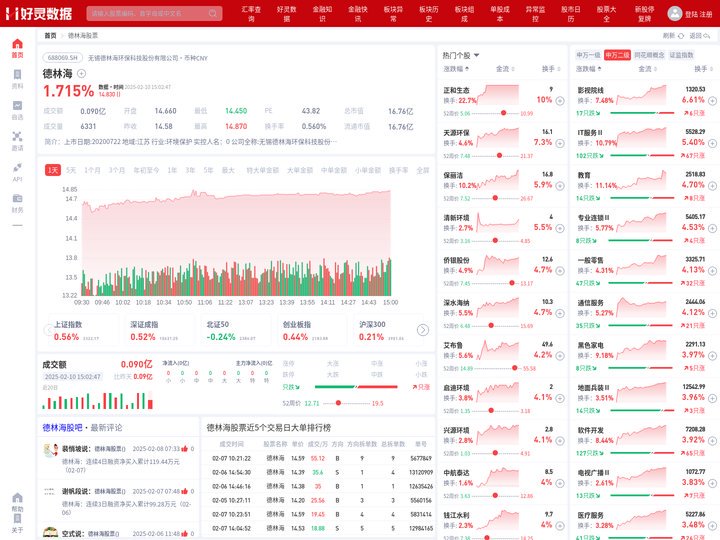Click 首页 in the breadcrumb
Viewport: 720px width, 540px height.
tap(51, 35)
